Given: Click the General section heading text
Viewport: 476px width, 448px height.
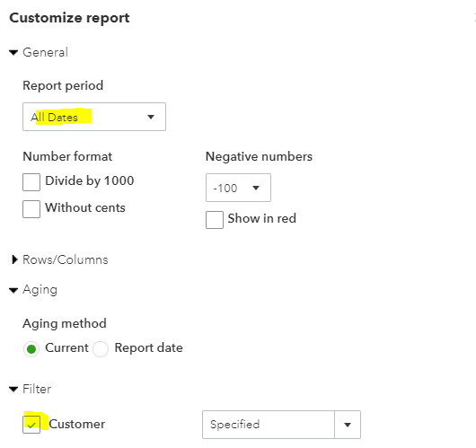Looking at the screenshot, I should pos(45,52).
